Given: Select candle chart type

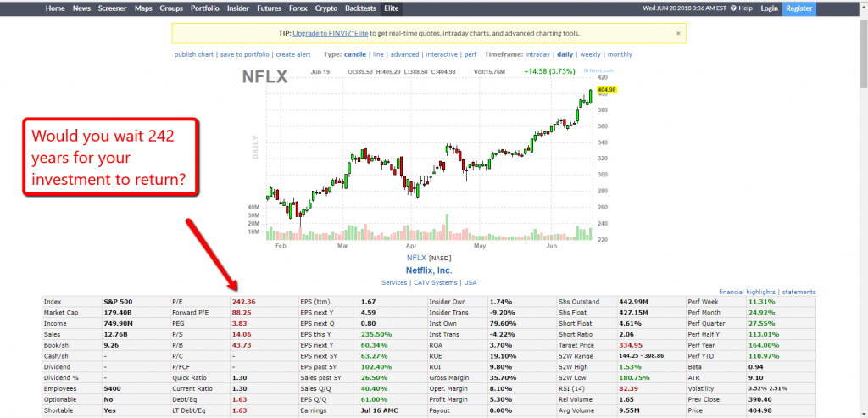Looking at the screenshot, I should click(355, 54).
